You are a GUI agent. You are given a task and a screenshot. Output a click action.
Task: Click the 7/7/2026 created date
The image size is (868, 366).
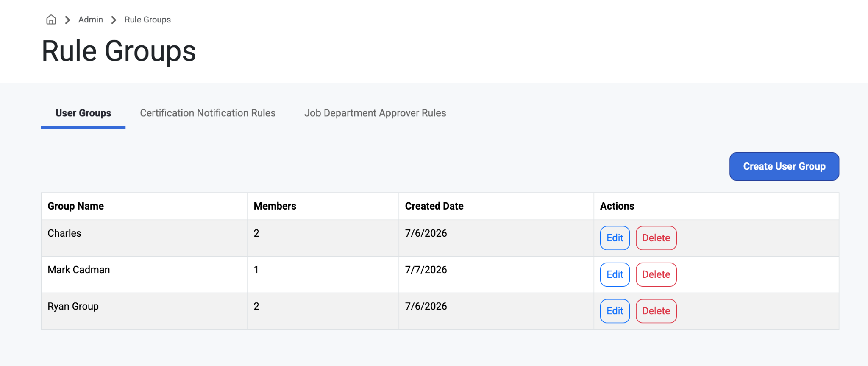click(426, 270)
